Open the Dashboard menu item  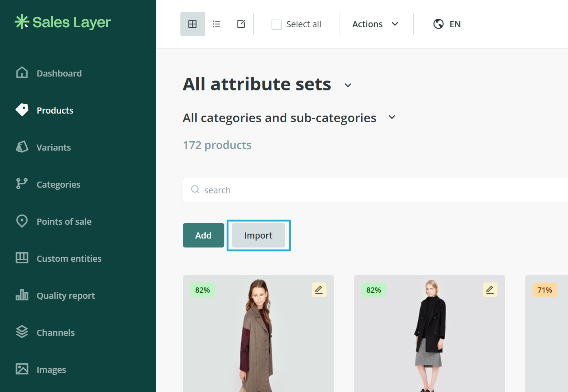pyautogui.click(x=59, y=73)
